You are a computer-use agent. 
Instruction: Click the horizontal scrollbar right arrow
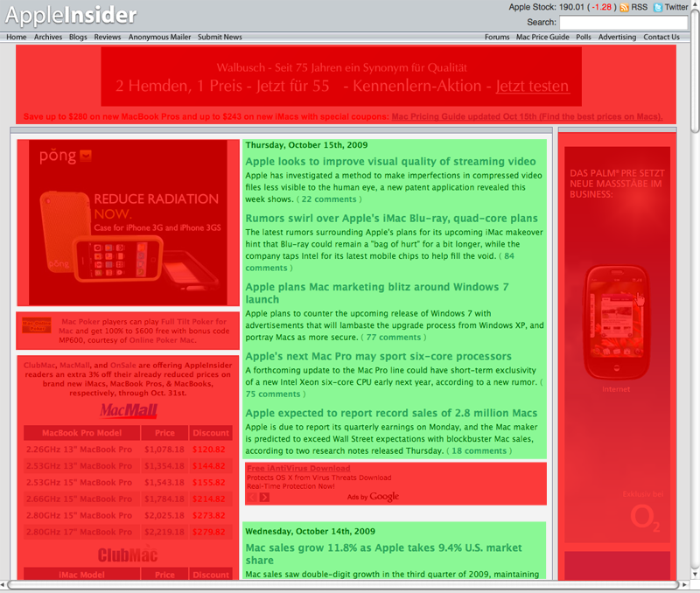click(684, 584)
